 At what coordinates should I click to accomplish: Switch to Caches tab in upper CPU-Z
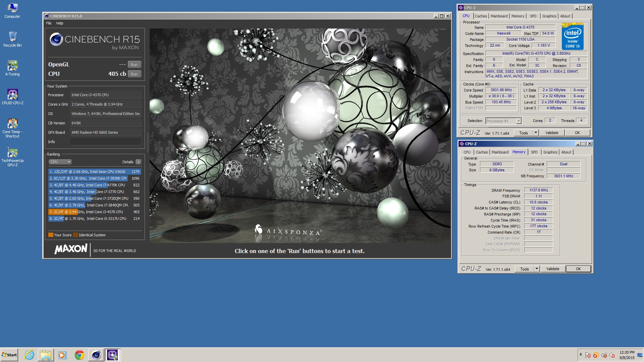point(481,16)
